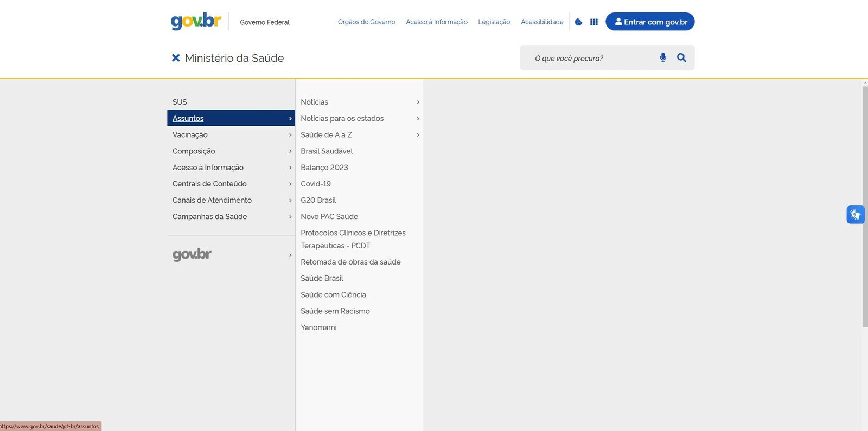Expand Saúde de A a Z chevron
Image resolution: width=868 pixels, height=431 pixels.
418,134
